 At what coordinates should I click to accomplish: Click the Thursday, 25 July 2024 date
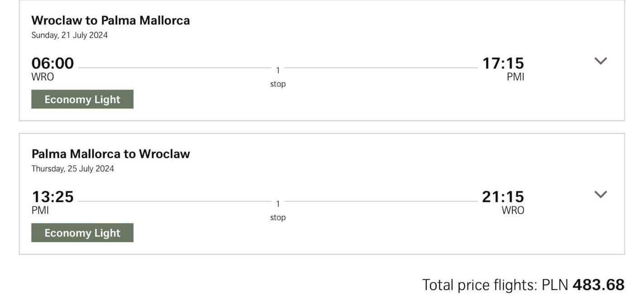[72, 169]
